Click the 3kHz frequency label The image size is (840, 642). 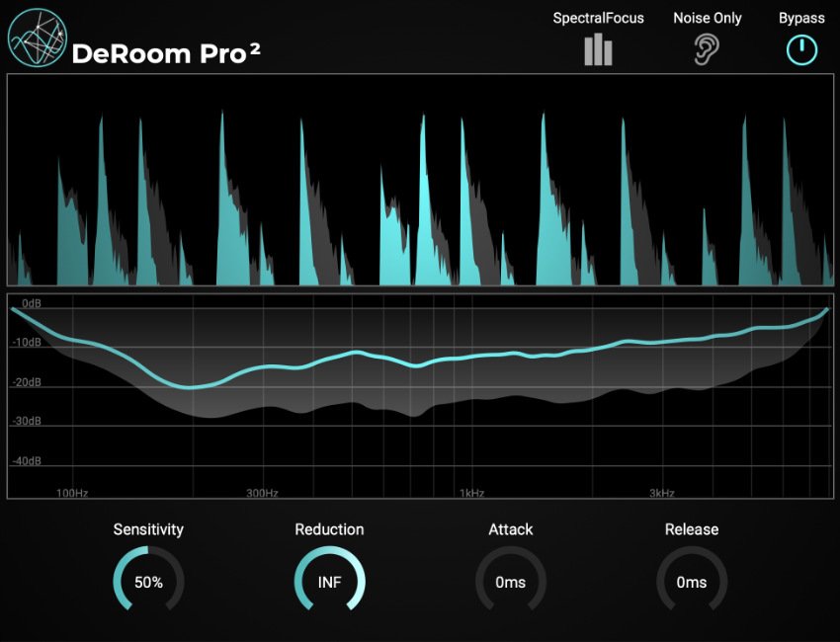(x=662, y=493)
